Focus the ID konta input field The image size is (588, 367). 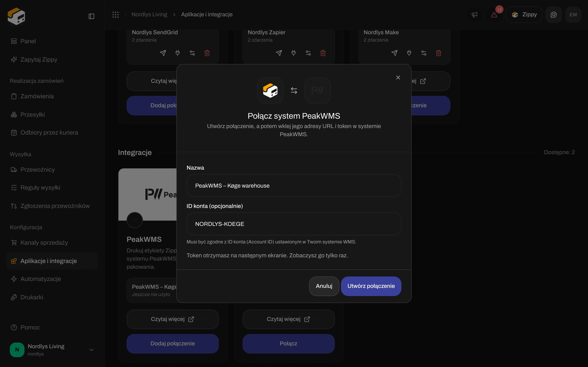click(294, 224)
